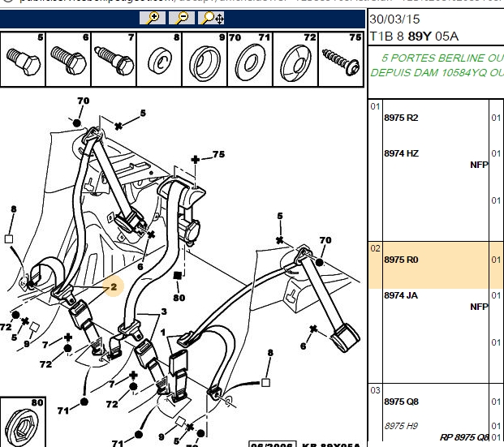Click the date 30/03/15
This screenshot has width=504, height=447.
394,19
